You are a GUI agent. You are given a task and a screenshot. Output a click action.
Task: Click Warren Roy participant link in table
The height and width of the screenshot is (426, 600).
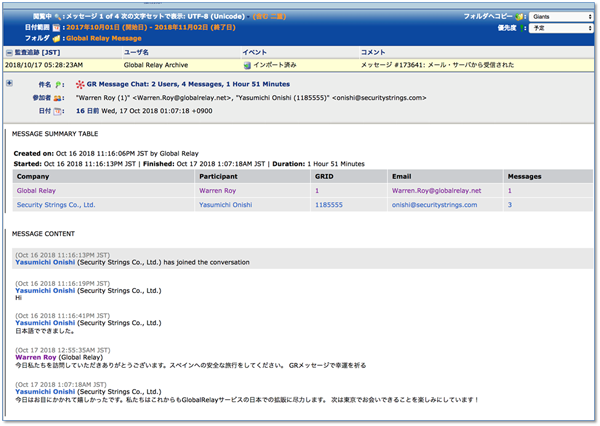[x=218, y=191]
